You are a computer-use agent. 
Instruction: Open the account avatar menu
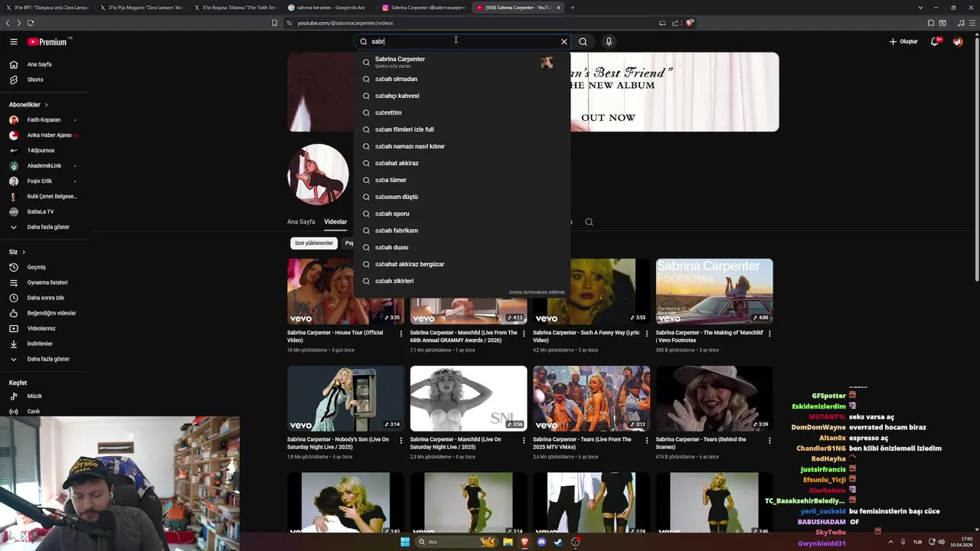[x=958, y=41]
